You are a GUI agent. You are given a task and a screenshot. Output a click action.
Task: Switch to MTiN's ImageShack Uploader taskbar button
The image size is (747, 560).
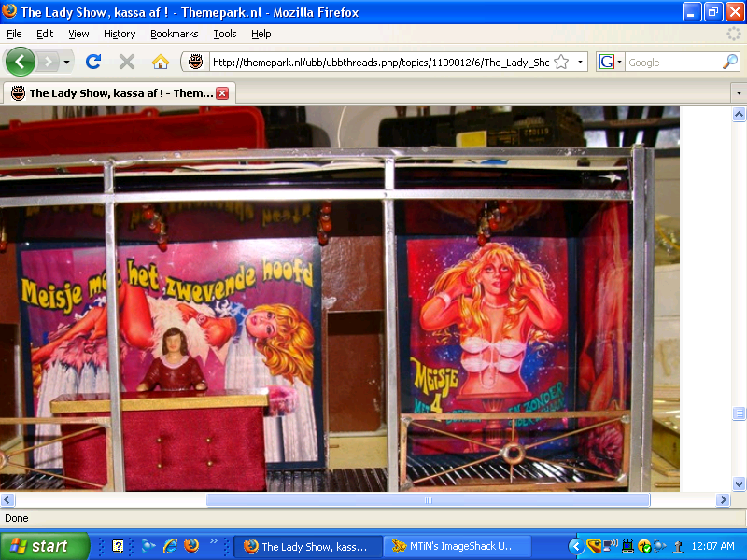pyautogui.click(x=457, y=547)
